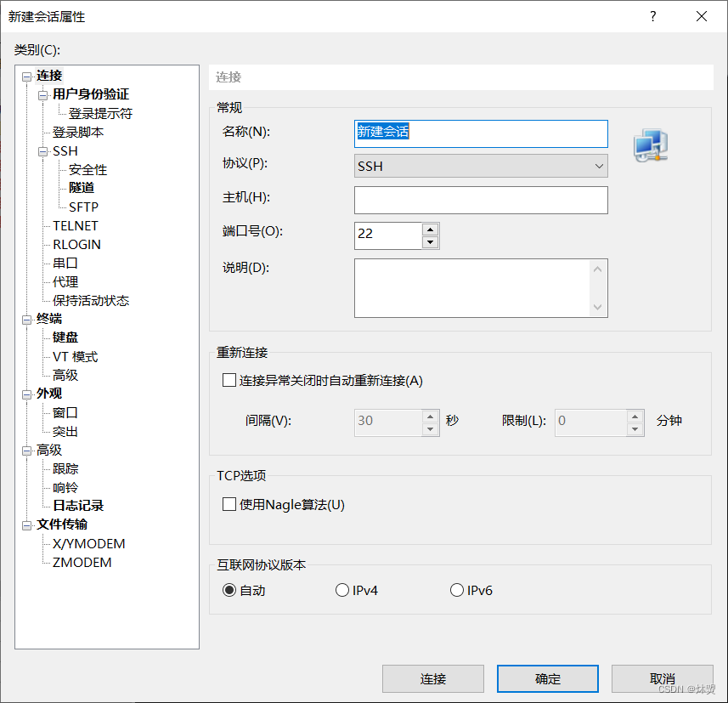Image resolution: width=728 pixels, height=703 pixels.
Task: Collapse the 高级 root tree node
Action: pyautogui.click(x=27, y=451)
